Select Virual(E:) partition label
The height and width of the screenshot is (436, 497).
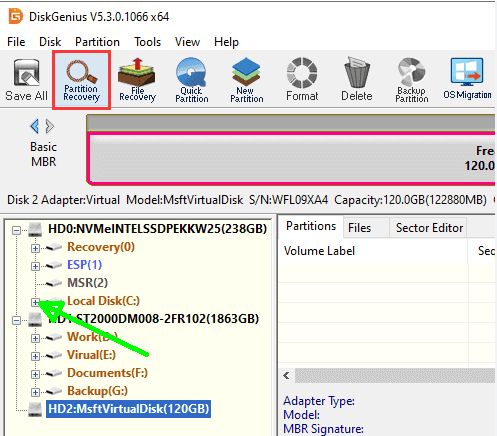91,355
